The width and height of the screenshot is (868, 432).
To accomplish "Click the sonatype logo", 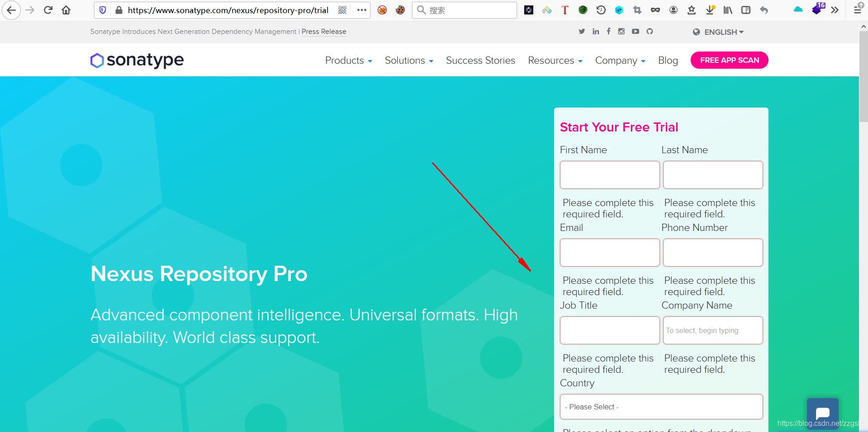I will [137, 60].
